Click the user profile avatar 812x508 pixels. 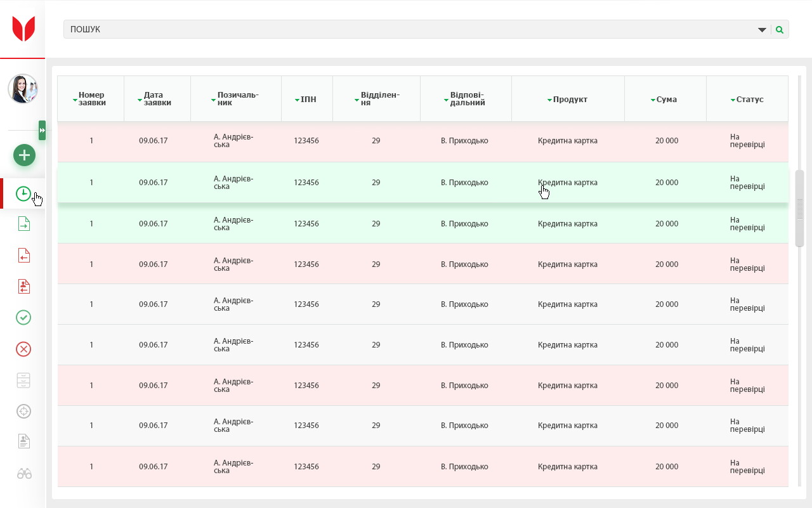[x=23, y=89]
